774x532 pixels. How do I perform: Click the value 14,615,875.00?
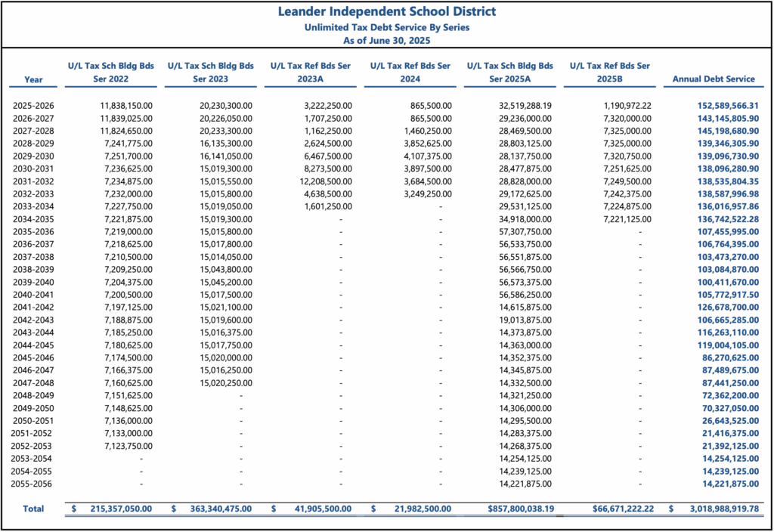(x=525, y=307)
